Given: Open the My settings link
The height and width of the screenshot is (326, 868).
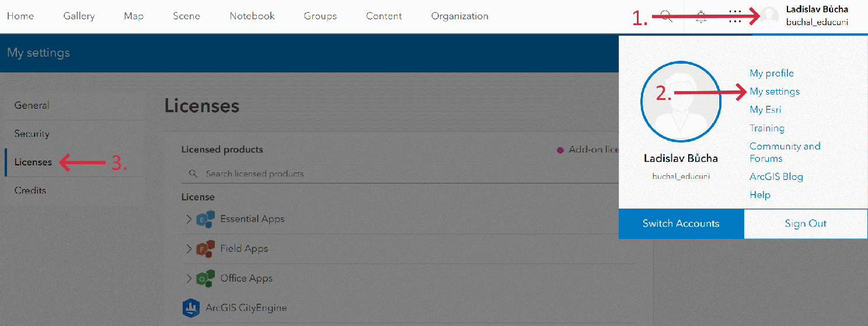Looking at the screenshot, I should [x=775, y=92].
